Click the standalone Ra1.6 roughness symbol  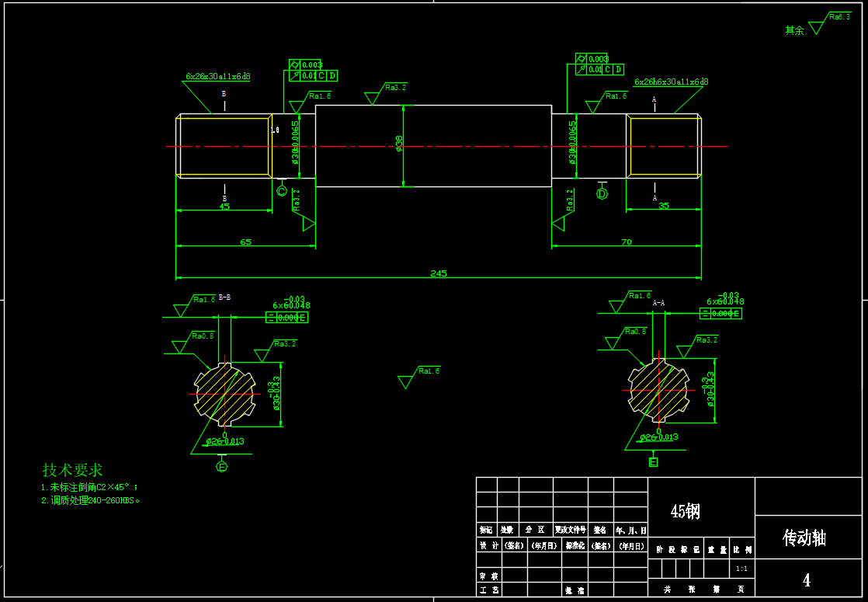tap(406, 381)
